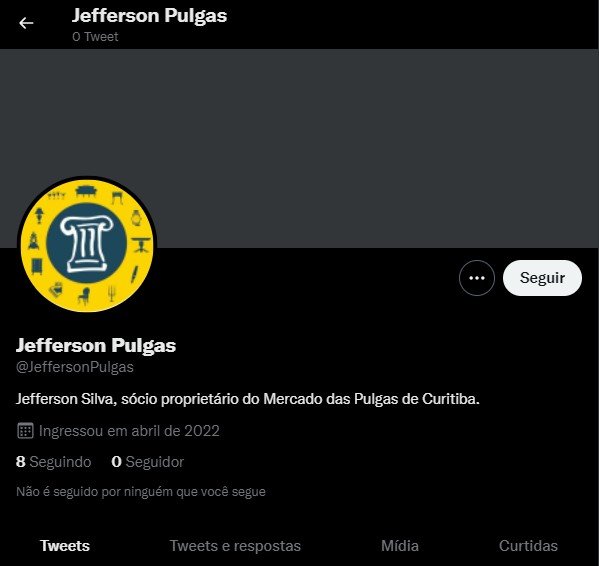The image size is (599, 566).
Task: Click the Jefferson Pulgas title in the top bar
Action: pos(149,16)
